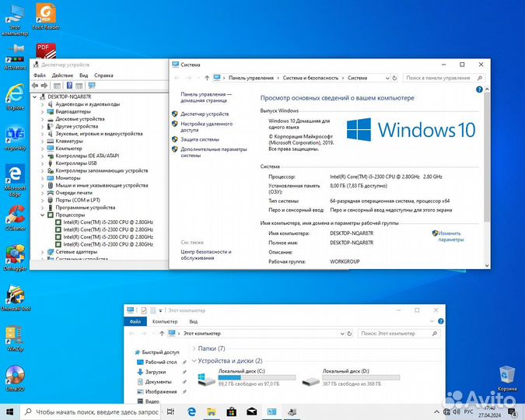The height and width of the screenshot is (420, 525).
Task: Click Диспетчер устройств link in Система
Action: (x=205, y=114)
